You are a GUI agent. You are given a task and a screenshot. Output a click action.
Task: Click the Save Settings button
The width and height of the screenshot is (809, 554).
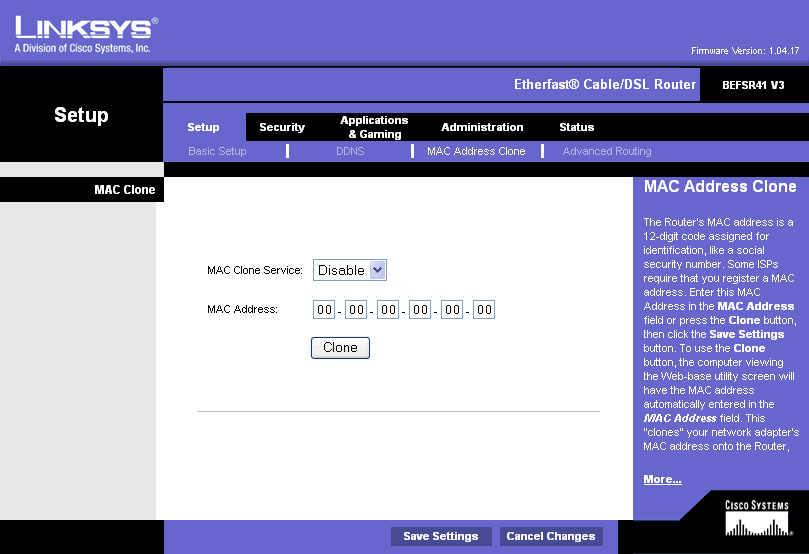pyautogui.click(x=441, y=536)
